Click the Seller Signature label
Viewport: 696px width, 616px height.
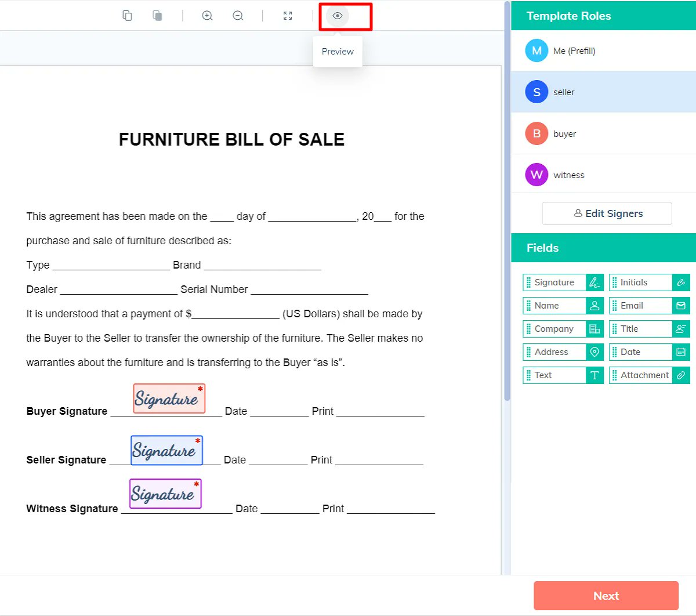66,460
